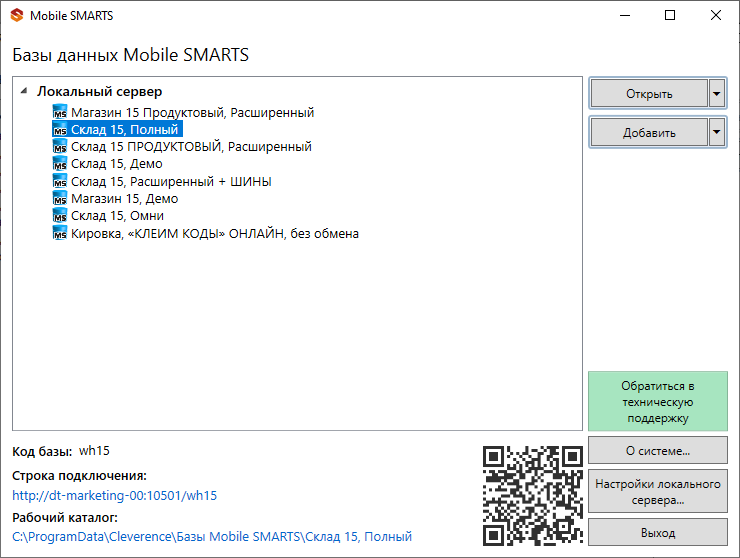Click the database icon beside Склад 15, Полный
Image resolution: width=740 pixels, height=558 pixels.
pos(59,129)
